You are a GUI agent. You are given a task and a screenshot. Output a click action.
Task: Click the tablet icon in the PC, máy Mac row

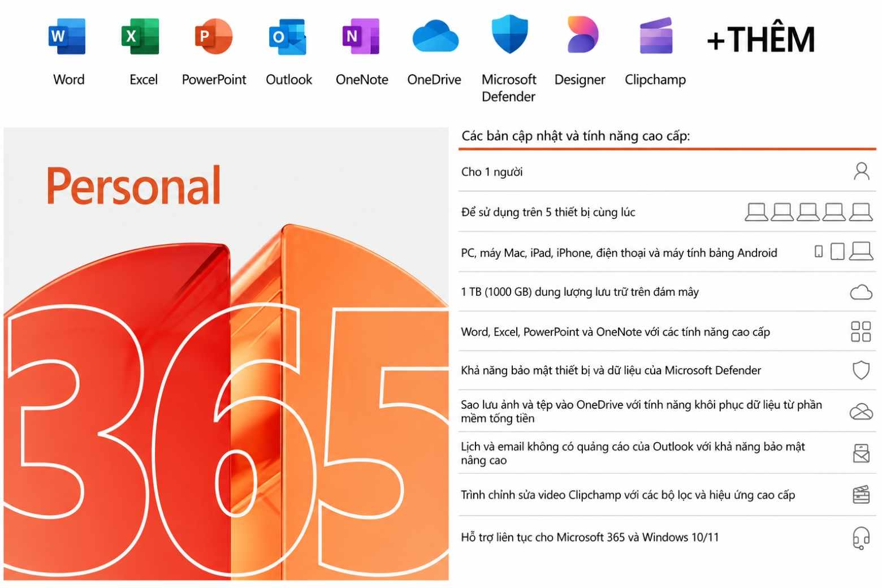point(837,252)
